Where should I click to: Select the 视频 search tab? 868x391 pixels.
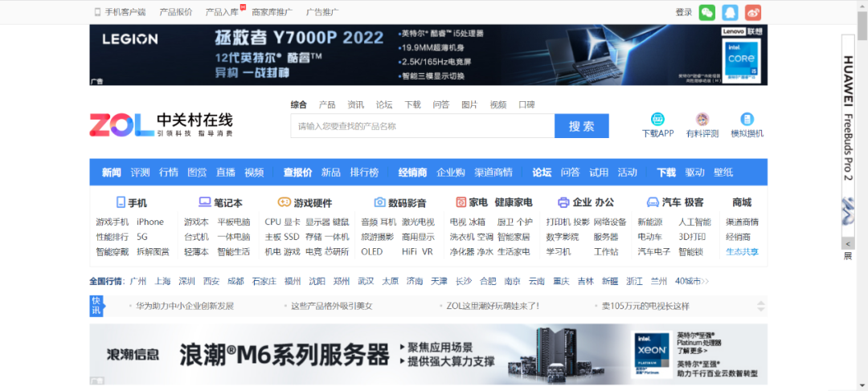(x=498, y=104)
